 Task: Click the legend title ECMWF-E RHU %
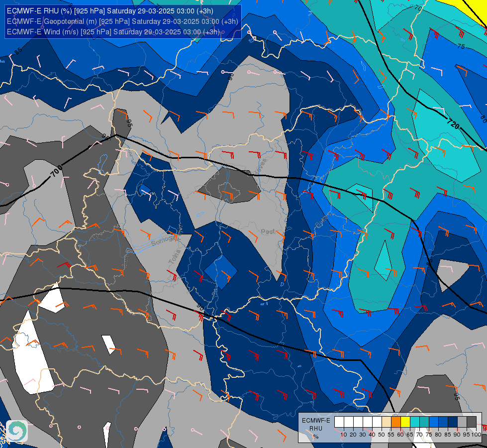316,429
